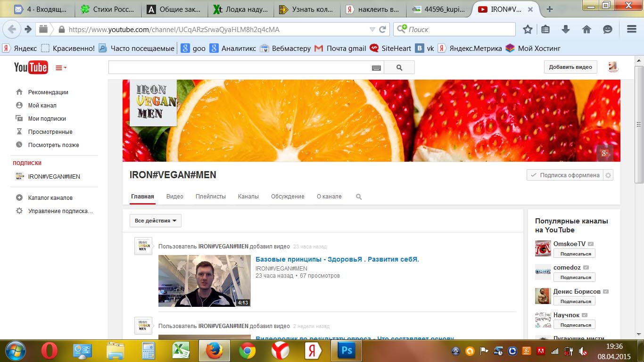Image resolution: width=644 pixels, height=362 pixels.
Task: Open the YouTube guide menu icon
Action: tap(61, 68)
